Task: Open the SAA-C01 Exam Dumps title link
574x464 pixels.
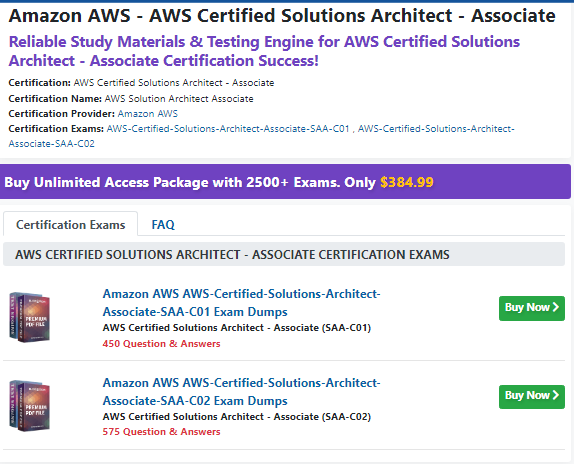Action: pyautogui.click(x=241, y=303)
